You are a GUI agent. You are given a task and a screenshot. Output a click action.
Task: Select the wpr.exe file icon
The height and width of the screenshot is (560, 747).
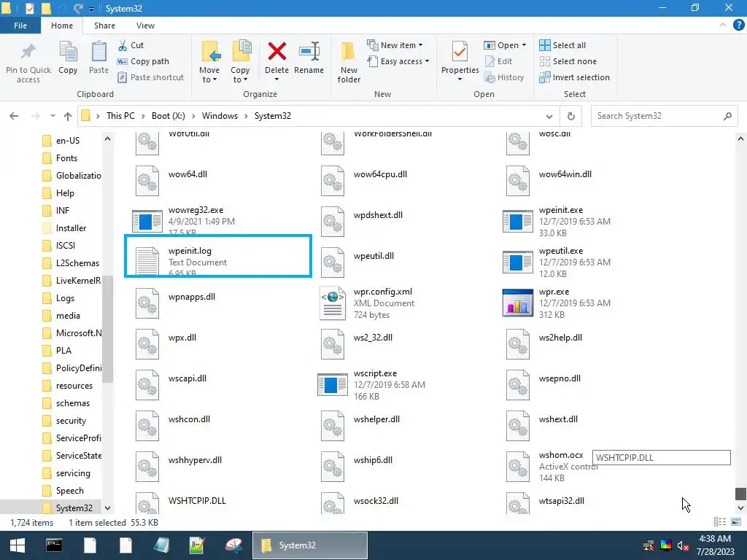pyautogui.click(x=517, y=303)
